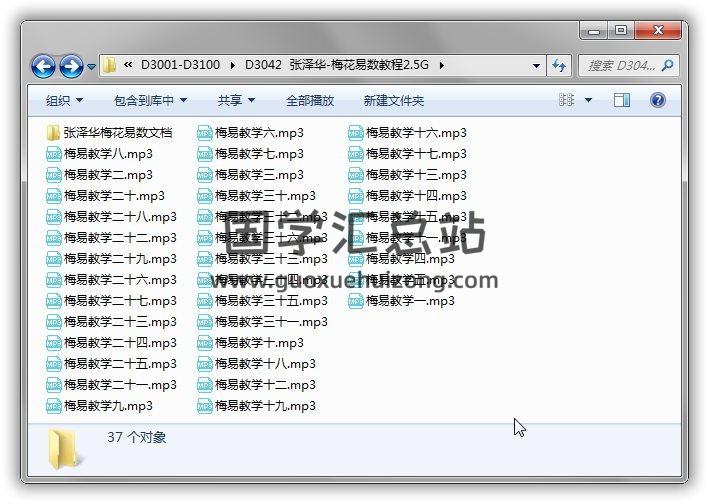Go forward with the Forward arrow button

[x=71, y=66]
